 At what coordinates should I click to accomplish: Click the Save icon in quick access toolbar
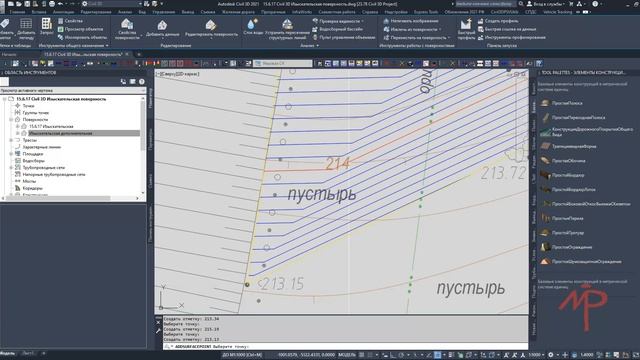27,4
